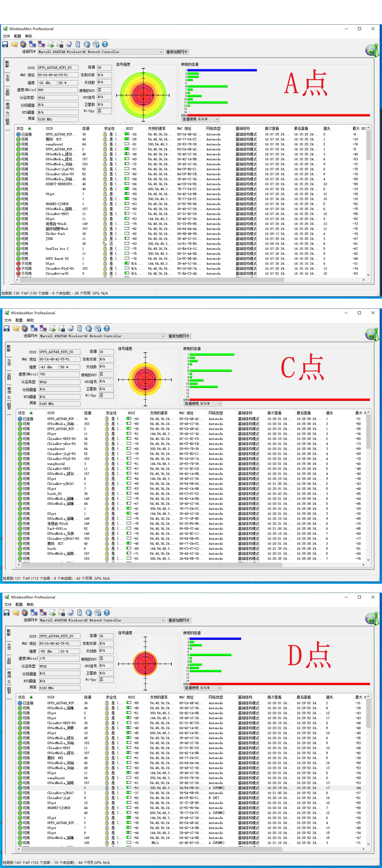Click the 强度 field showing -43 dBm in the C点 window
This screenshot has height=868, width=382.
tap(49, 367)
